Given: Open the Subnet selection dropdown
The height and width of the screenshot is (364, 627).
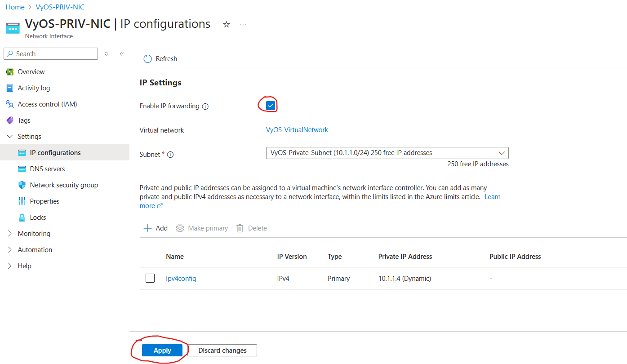Looking at the screenshot, I should (502, 153).
